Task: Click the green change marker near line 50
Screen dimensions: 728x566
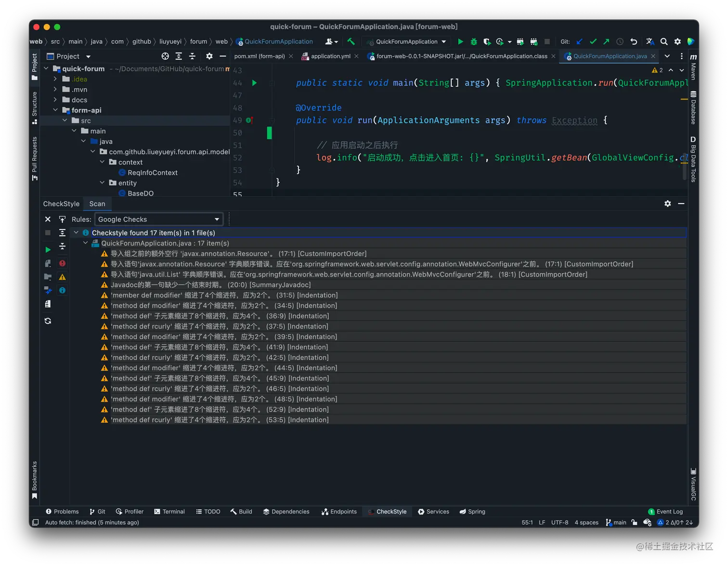Action: tap(269, 133)
